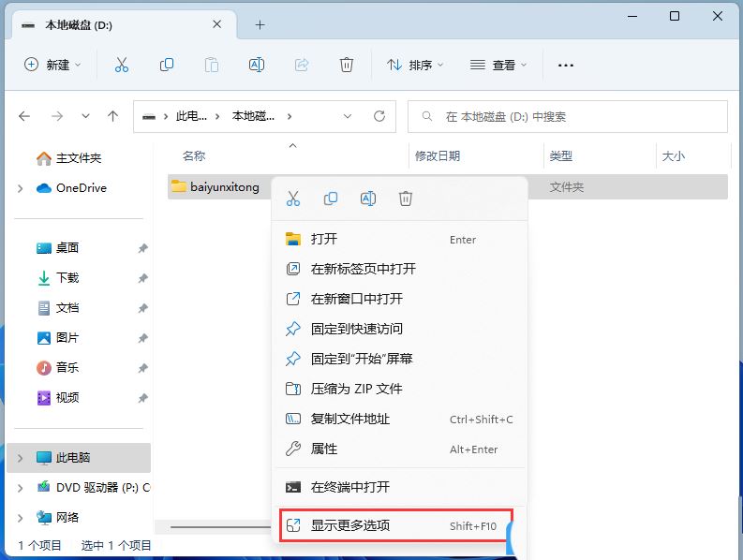Viewport: 743px width, 560px height.
Task: Open 视频 in quick access
Action: pos(57,397)
